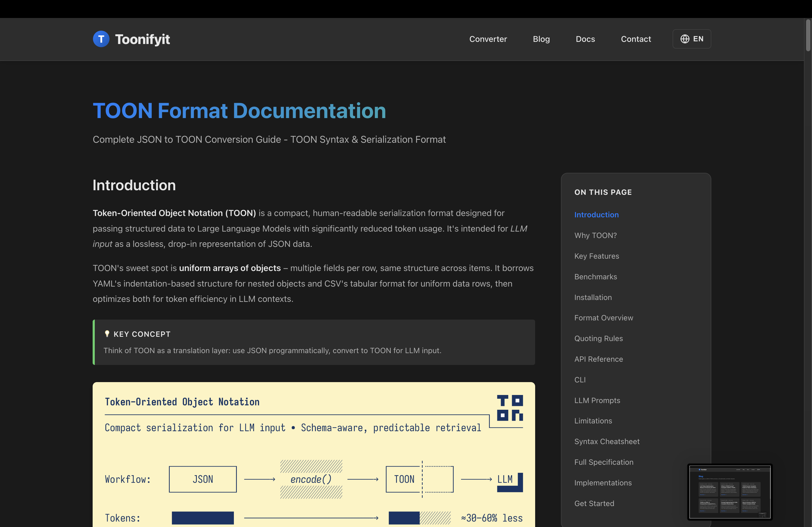The height and width of the screenshot is (527, 812).
Task: Open the EN language selector
Action: click(691, 39)
